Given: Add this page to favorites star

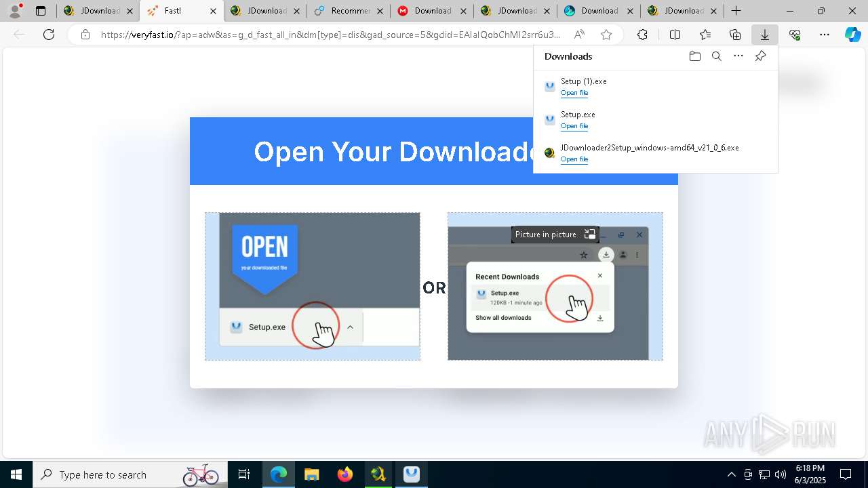Looking at the screenshot, I should point(606,35).
